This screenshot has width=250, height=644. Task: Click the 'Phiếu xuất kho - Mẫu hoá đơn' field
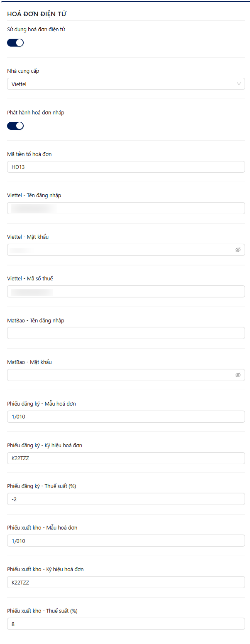click(x=126, y=541)
